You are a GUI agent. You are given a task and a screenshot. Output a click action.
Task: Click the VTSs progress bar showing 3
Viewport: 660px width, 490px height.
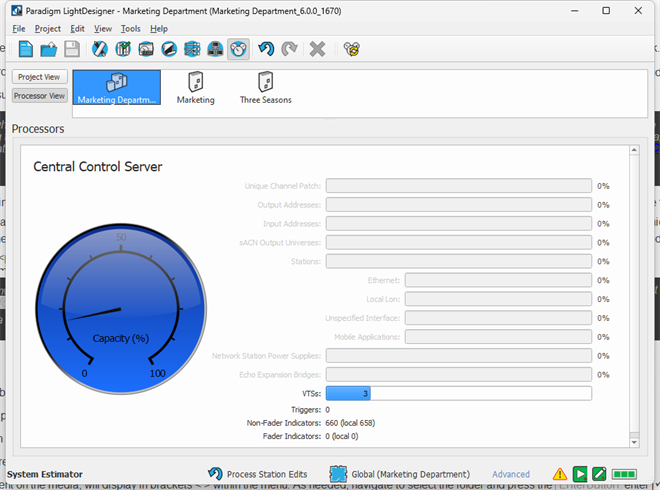pyautogui.click(x=459, y=394)
